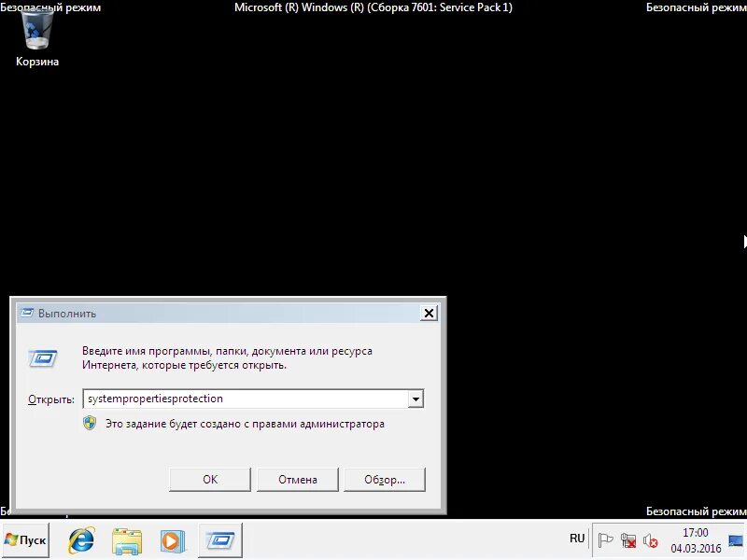Click the Выполнить title bar text

(x=67, y=314)
